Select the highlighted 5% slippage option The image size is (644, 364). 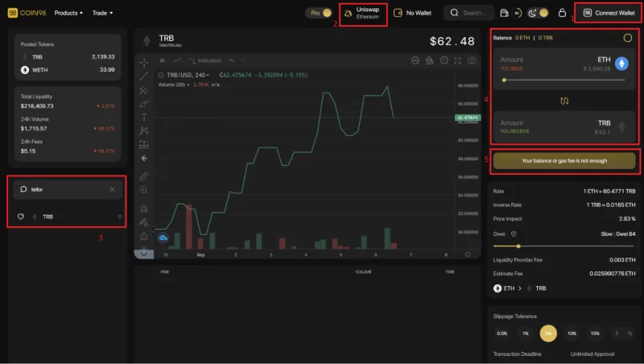tap(548, 333)
